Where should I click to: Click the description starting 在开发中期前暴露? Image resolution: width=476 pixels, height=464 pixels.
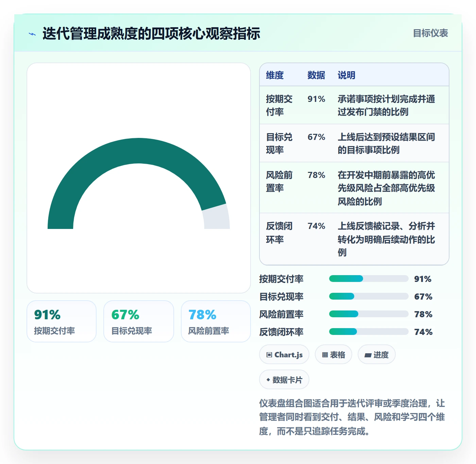tap(386, 188)
